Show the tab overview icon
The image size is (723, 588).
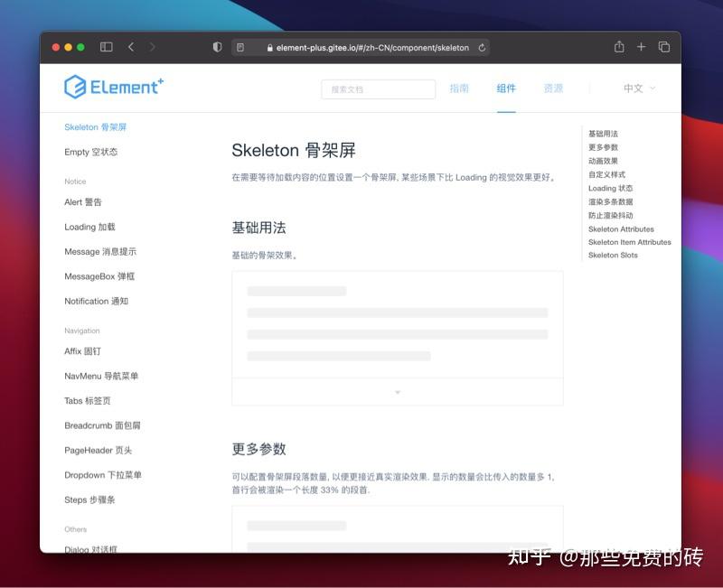click(x=664, y=46)
